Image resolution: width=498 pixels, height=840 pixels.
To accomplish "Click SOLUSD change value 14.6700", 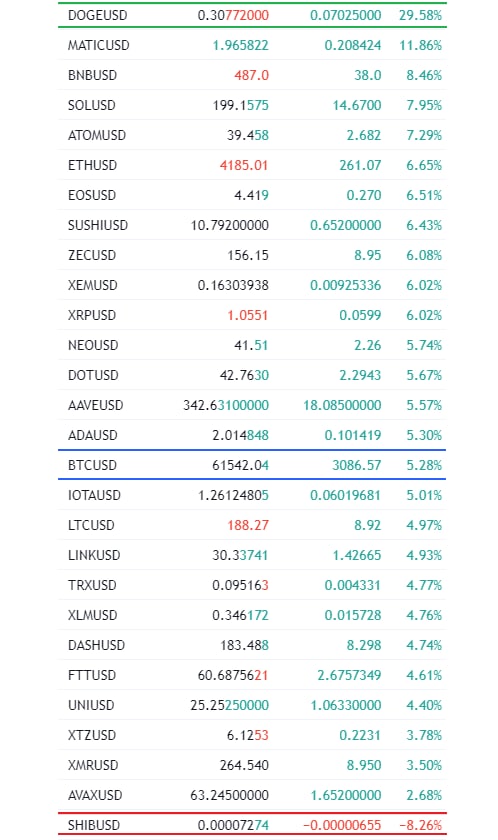I will 357,105.
